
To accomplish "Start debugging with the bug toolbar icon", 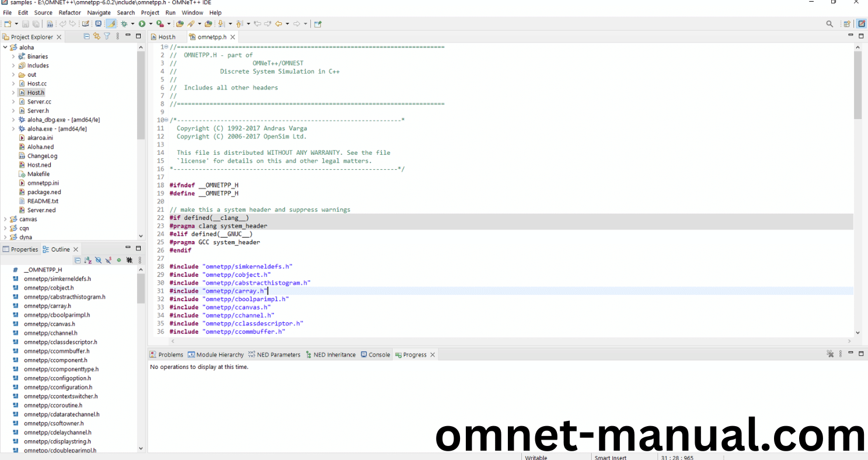I will [x=124, y=23].
